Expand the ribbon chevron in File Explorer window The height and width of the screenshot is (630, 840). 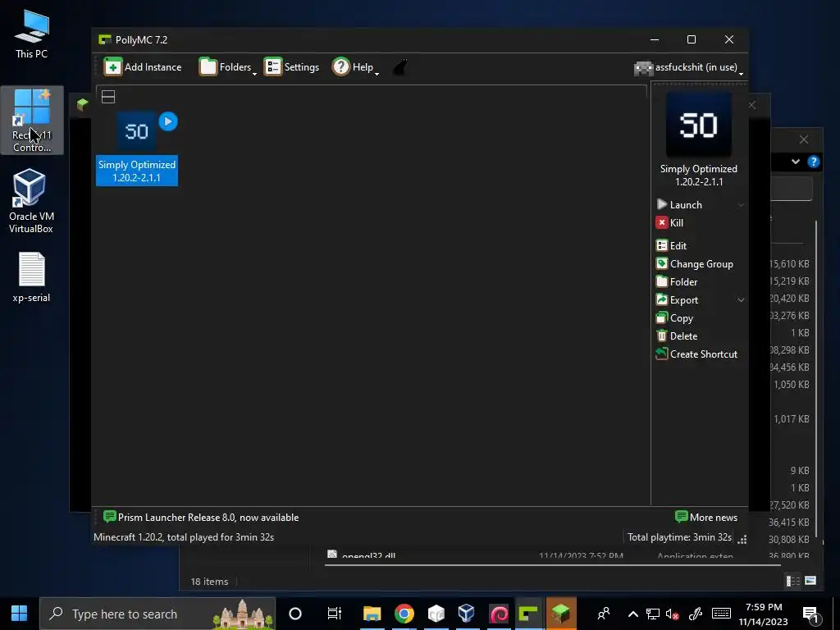796,162
